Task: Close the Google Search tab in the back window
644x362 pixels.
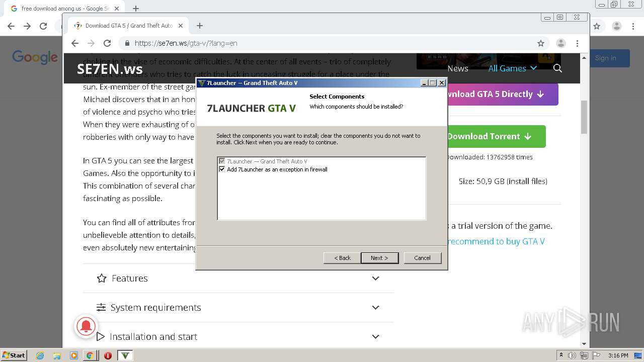Action: [x=117, y=9]
